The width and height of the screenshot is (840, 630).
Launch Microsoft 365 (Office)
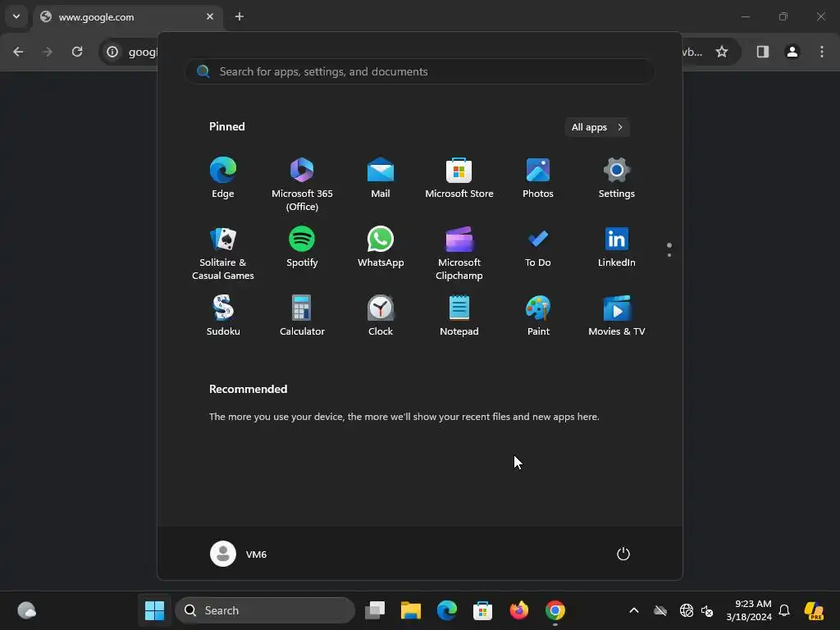tap(302, 185)
